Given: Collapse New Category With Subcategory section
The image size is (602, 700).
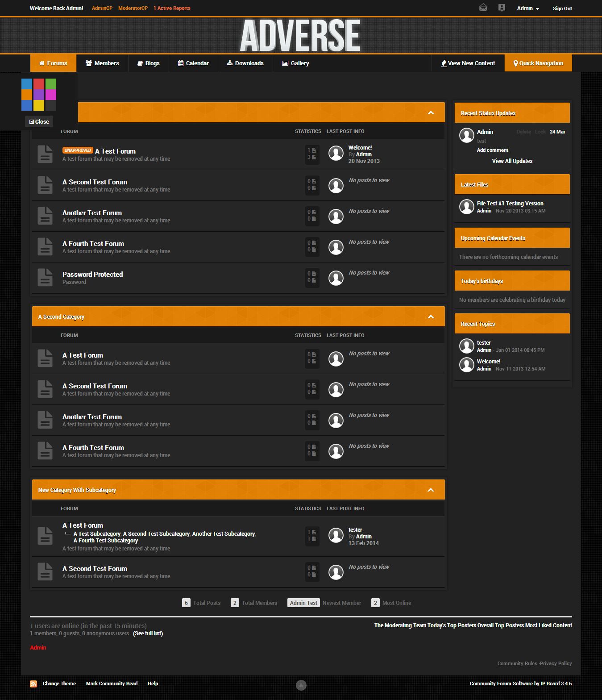Looking at the screenshot, I should pyautogui.click(x=431, y=490).
